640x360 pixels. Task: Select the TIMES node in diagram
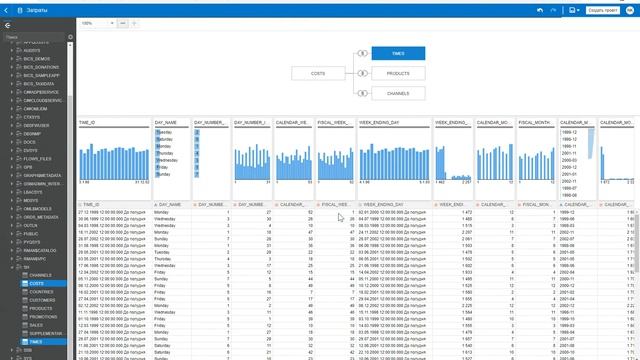398,53
